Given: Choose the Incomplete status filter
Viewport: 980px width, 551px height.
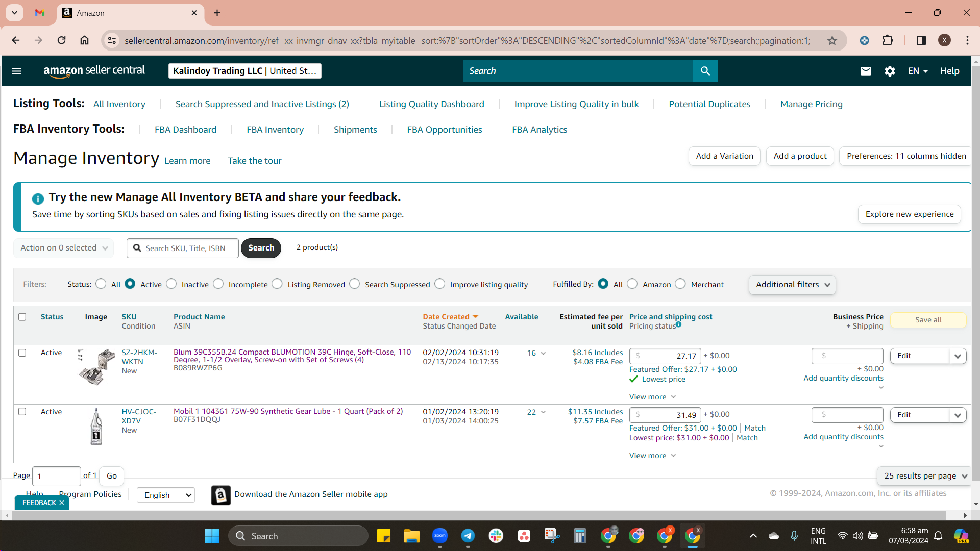Looking at the screenshot, I should [x=218, y=284].
